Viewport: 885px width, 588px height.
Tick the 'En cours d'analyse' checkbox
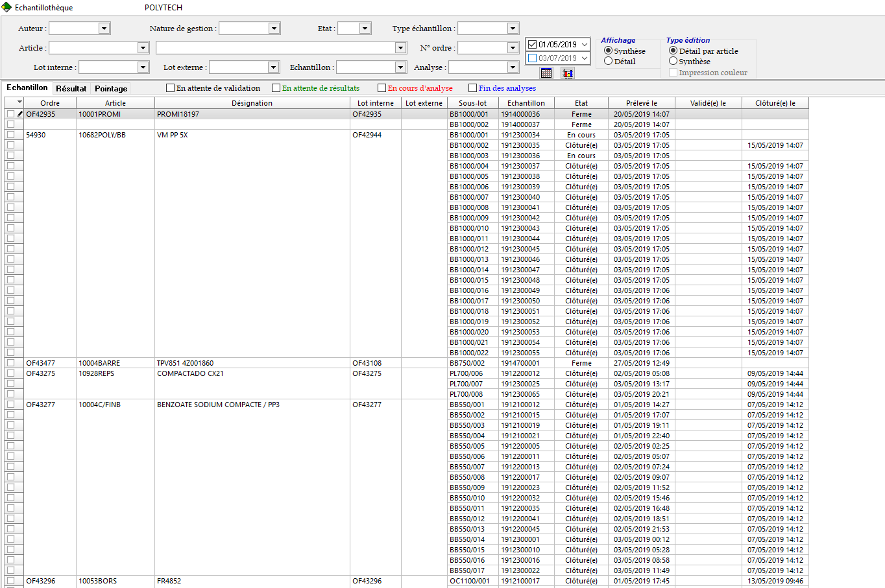pyautogui.click(x=382, y=88)
